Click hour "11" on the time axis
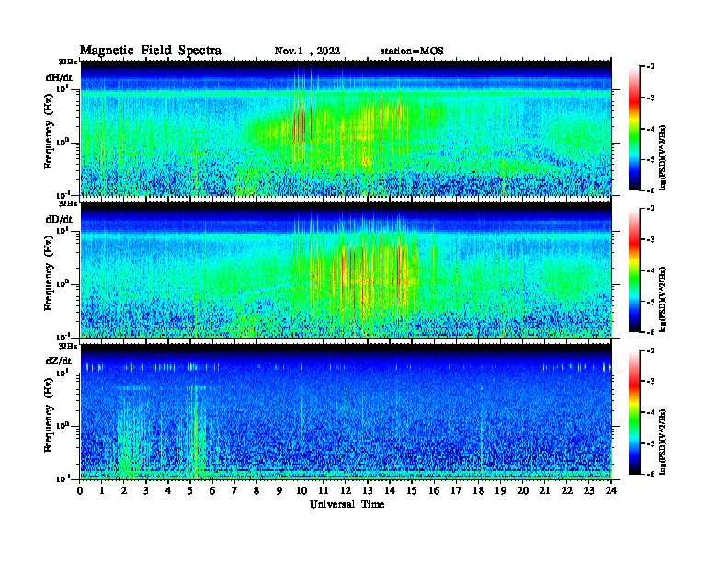The height and width of the screenshot is (563, 728). [324, 490]
